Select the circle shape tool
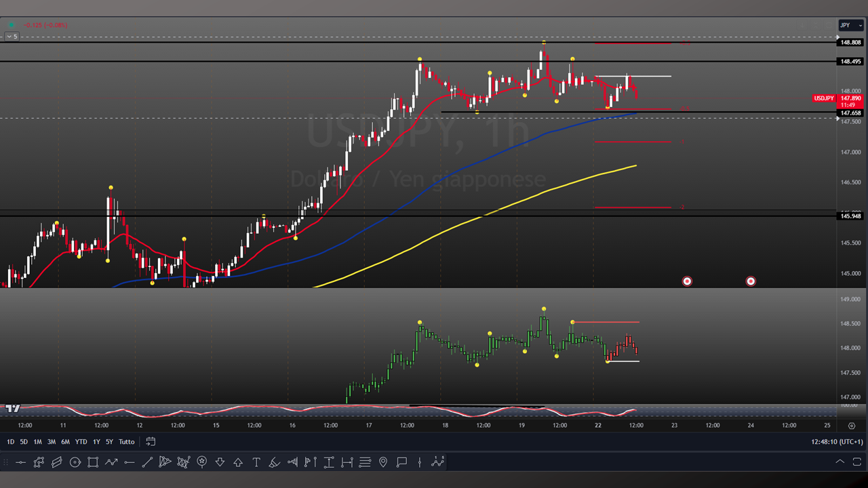This screenshot has width=868, height=488. pyautogui.click(x=75, y=462)
